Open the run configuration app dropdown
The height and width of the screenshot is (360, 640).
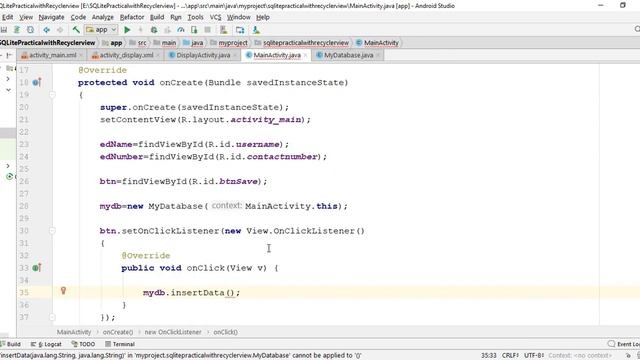101,30
